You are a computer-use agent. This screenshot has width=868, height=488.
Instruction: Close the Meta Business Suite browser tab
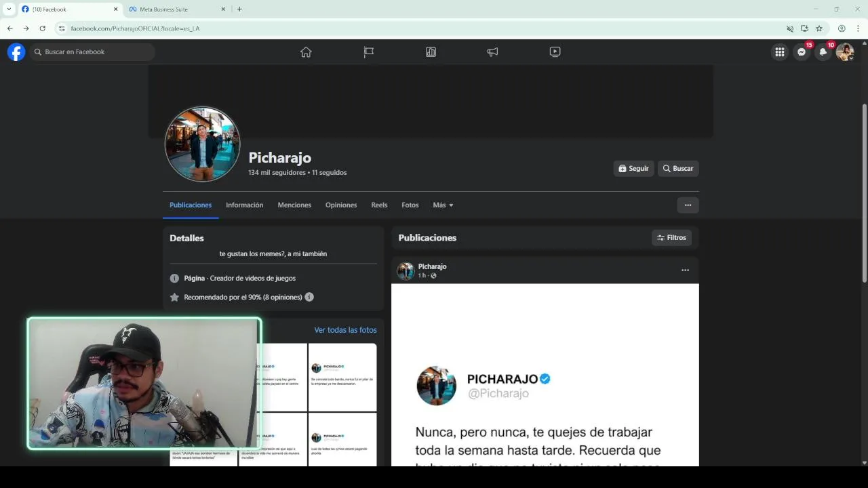point(223,9)
